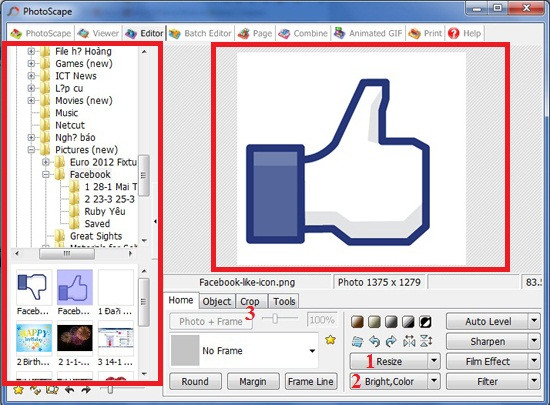Switch to the Tools editor tab
This screenshot has width=550, height=405.
[284, 302]
